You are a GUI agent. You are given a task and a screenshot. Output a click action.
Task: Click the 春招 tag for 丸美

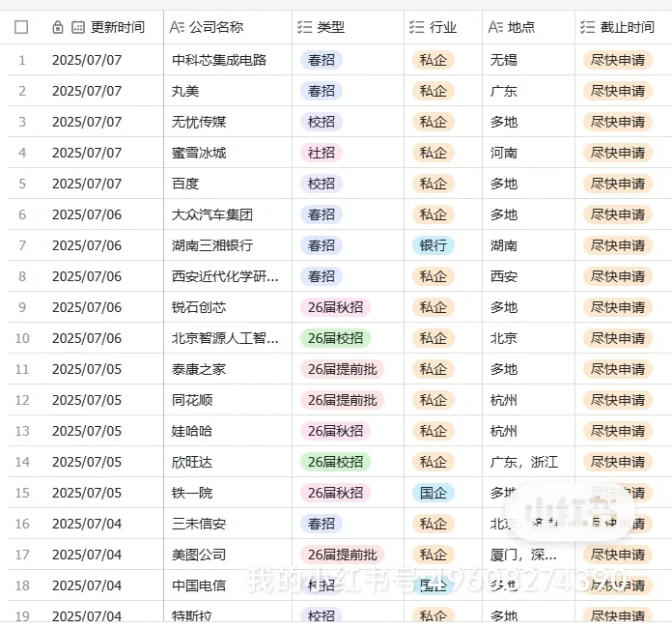(321, 91)
